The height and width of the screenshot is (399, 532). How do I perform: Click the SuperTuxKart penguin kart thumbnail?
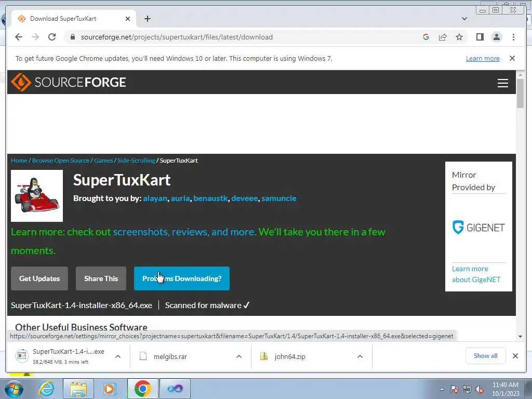[x=37, y=196]
